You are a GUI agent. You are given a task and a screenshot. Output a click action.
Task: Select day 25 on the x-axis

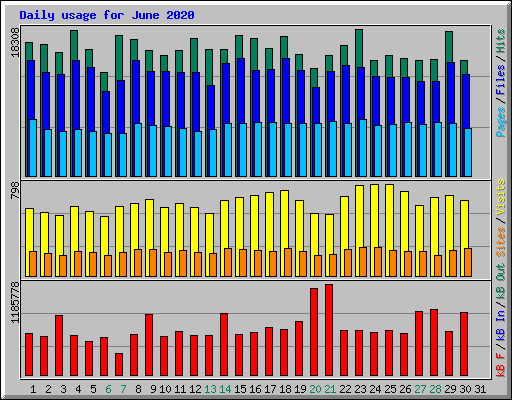coord(390,389)
